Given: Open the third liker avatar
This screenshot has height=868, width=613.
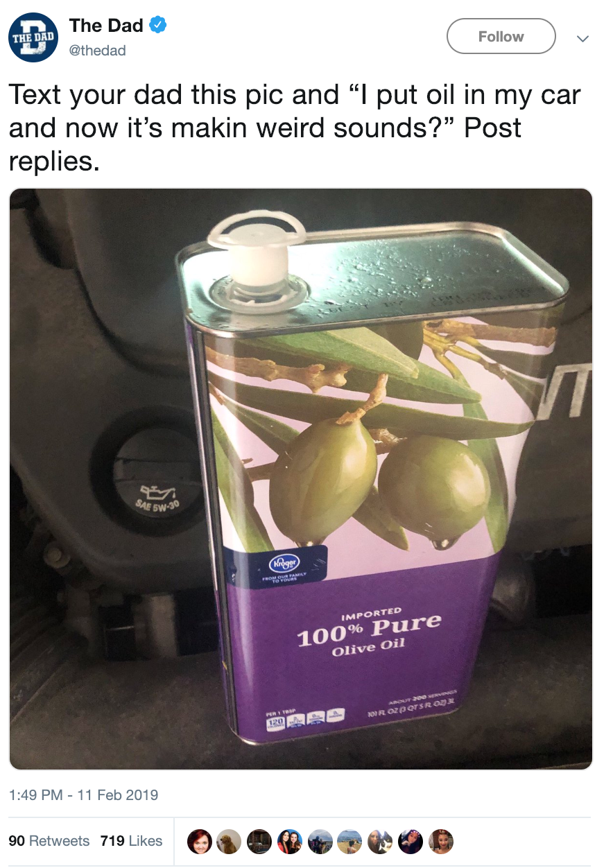Looking at the screenshot, I should point(259,841).
